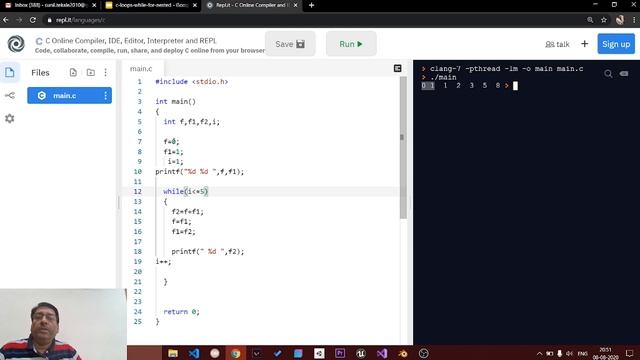
Task: Open the Files panel kebab menu
Action: click(x=106, y=73)
